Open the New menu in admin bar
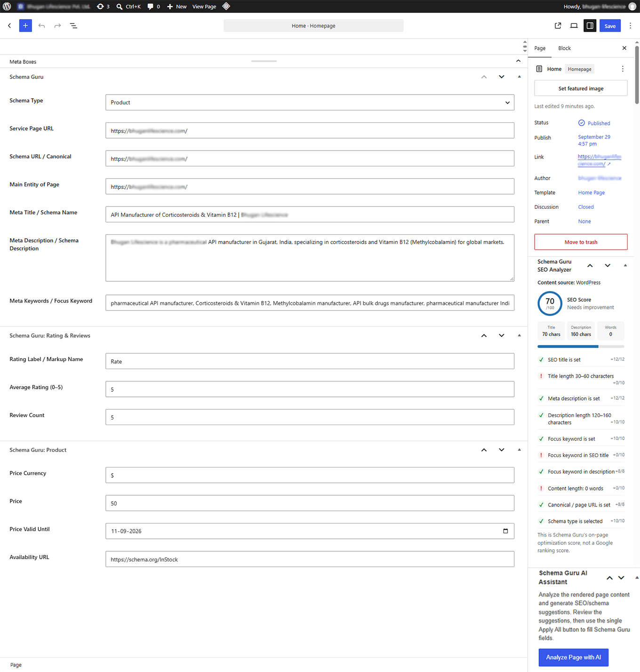 [x=177, y=7]
